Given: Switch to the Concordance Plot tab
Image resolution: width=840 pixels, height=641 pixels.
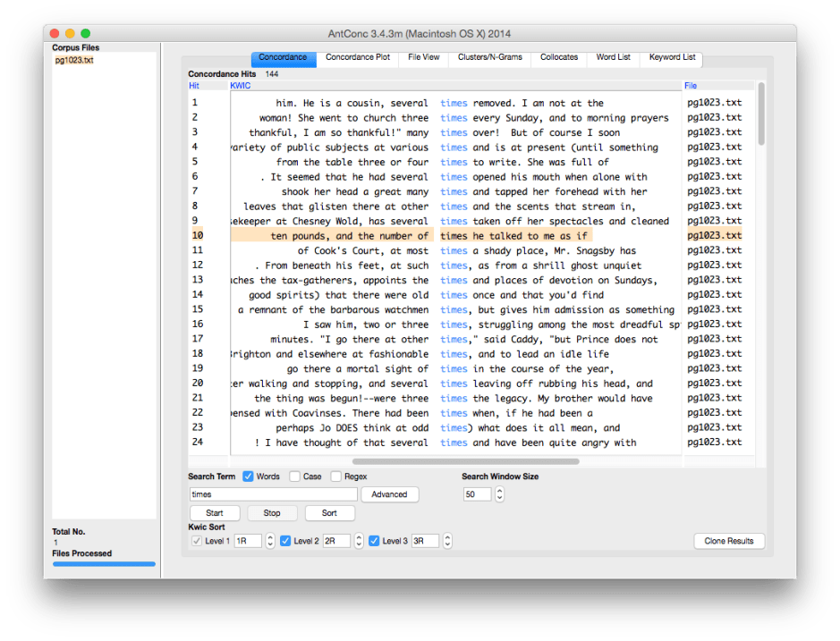Looking at the screenshot, I should click(358, 57).
